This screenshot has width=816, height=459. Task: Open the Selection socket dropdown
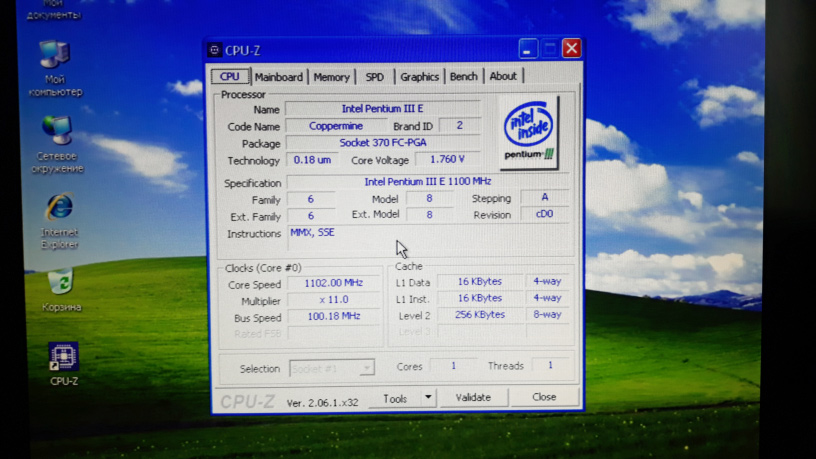332,368
